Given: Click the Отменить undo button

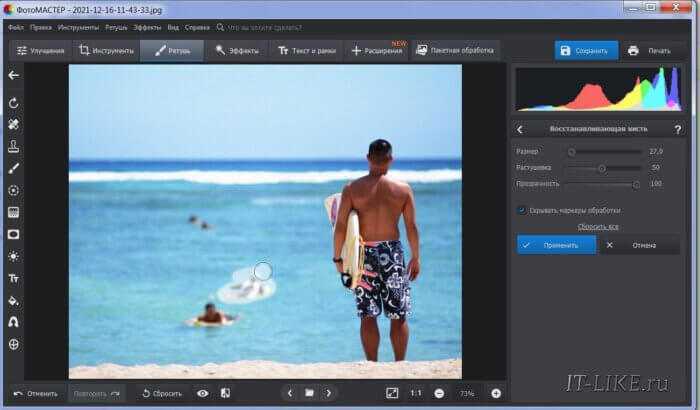Looking at the screenshot, I should tap(36, 393).
